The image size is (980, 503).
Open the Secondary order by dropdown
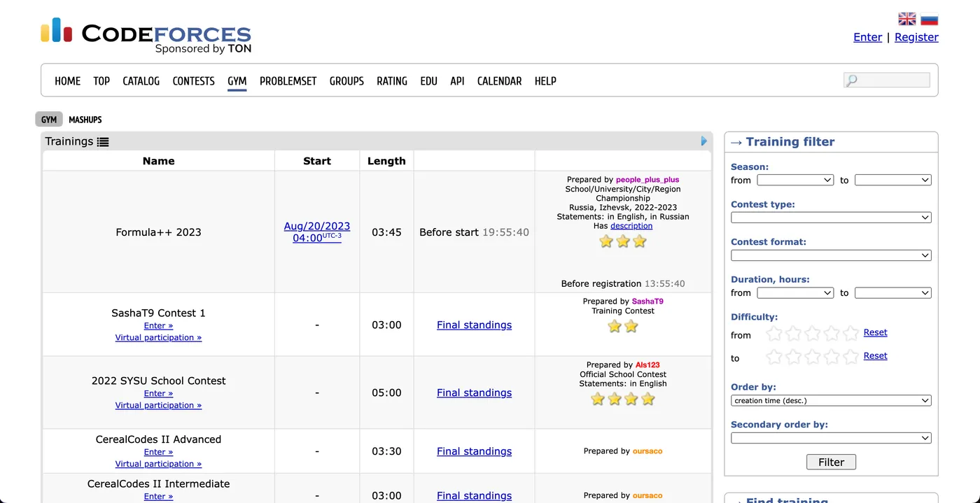831,438
